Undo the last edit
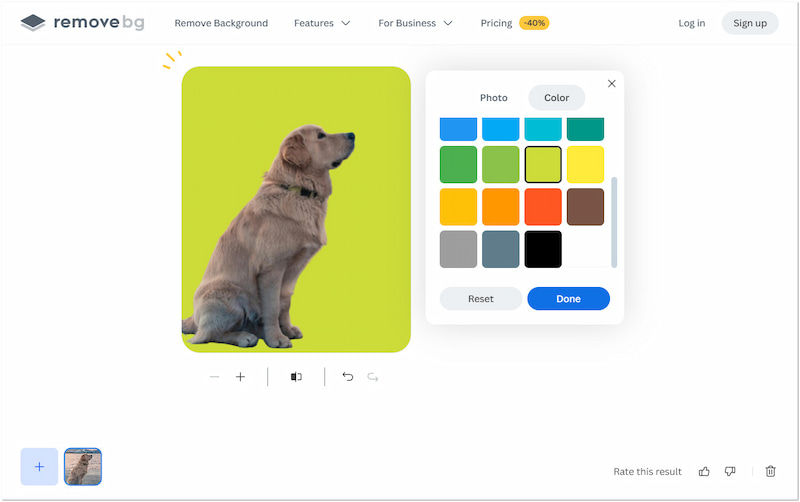This screenshot has height=502, width=800. coord(347,377)
